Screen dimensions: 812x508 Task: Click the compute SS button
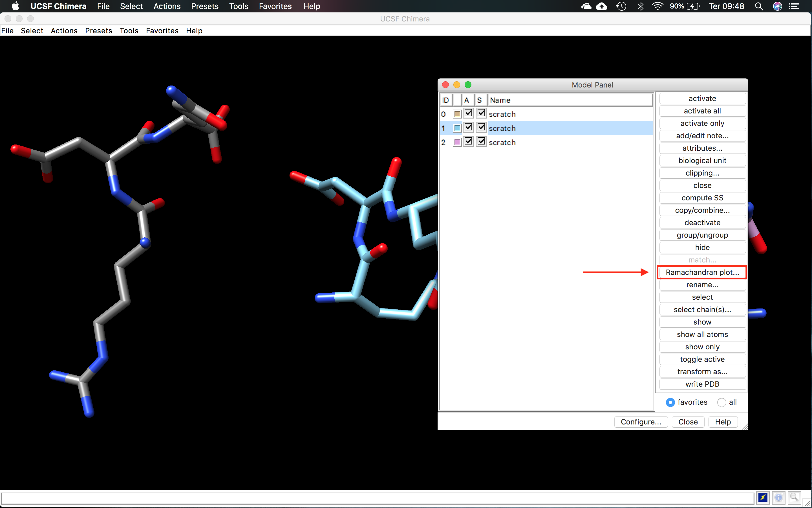(702, 198)
